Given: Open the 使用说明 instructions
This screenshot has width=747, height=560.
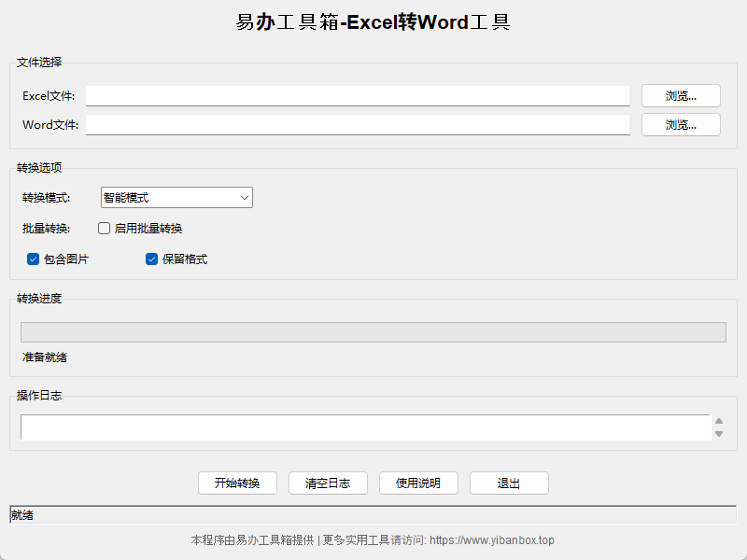Looking at the screenshot, I should 418,483.
